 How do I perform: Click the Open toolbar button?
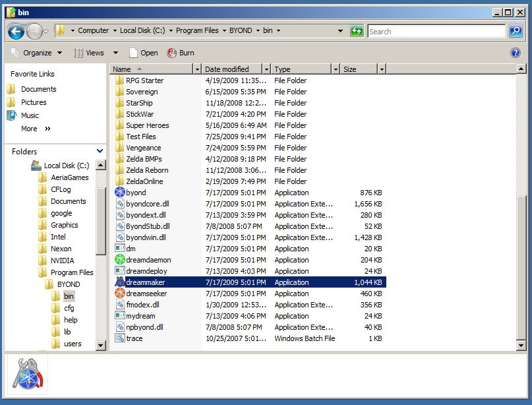(143, 53)
